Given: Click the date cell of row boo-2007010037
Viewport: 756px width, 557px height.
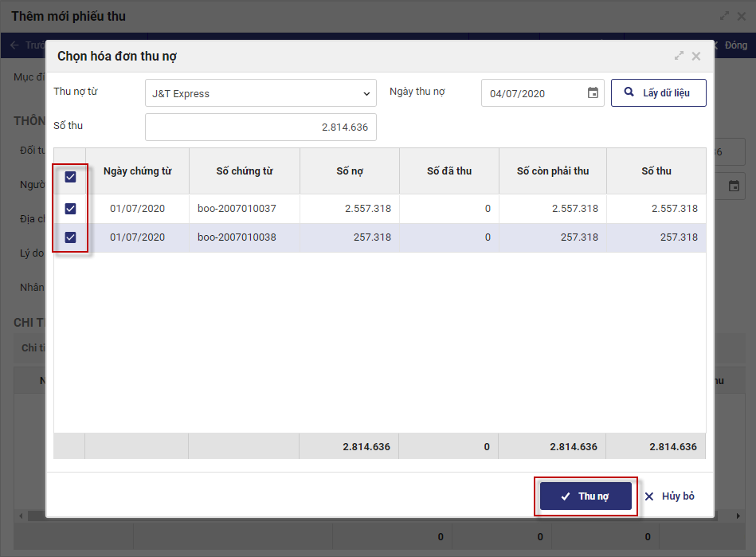Looking at the screenshot, I should [137, 209].
